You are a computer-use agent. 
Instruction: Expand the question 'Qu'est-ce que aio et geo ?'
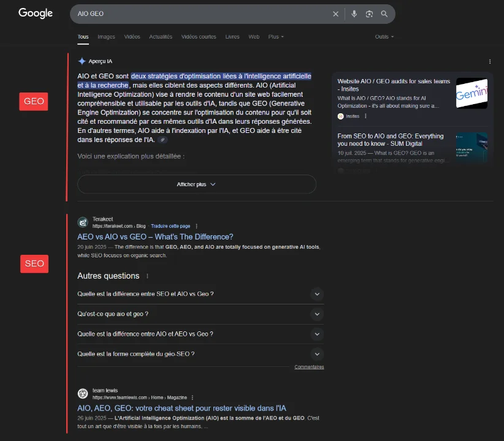[317, 314]
